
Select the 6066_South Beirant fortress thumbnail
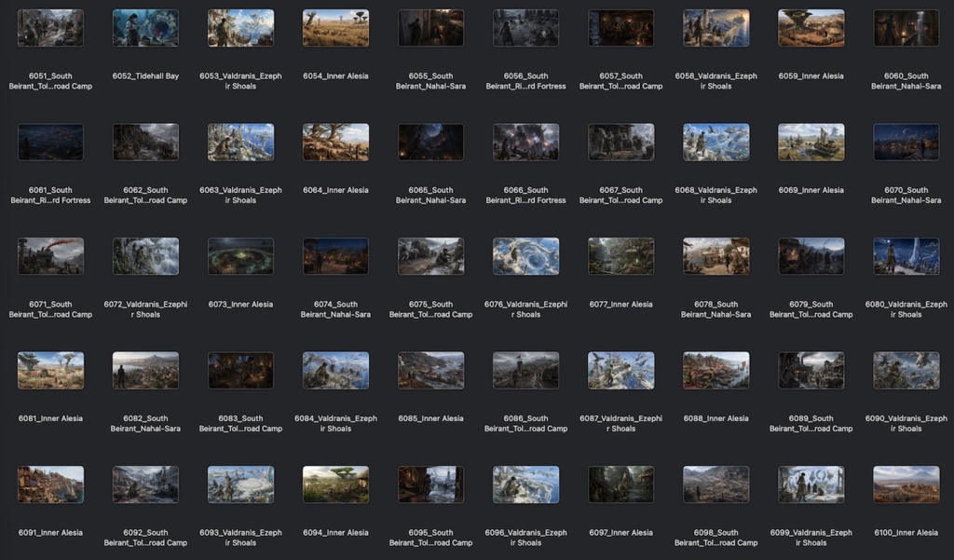[525, 142]
